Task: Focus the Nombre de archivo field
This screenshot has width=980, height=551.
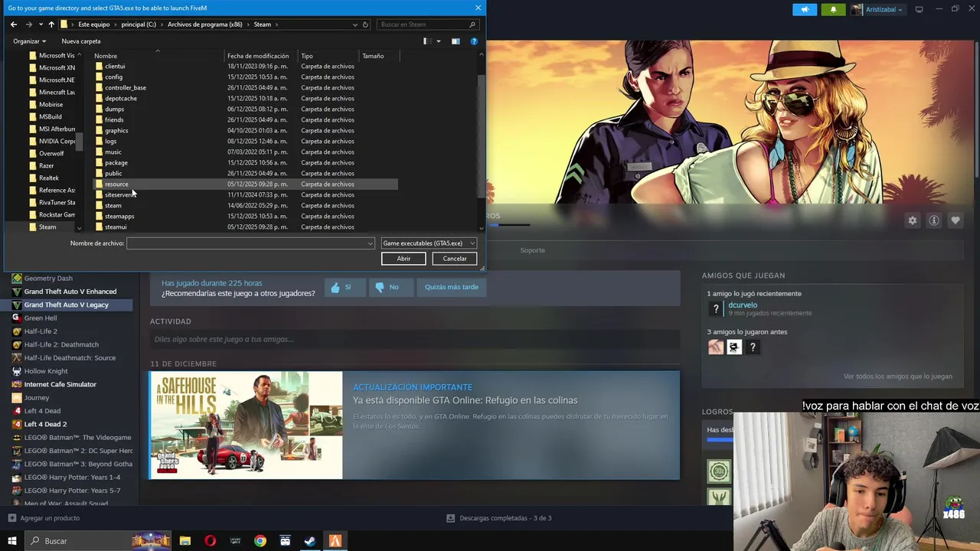Action: pyautogui.click(x=247, y=243)
